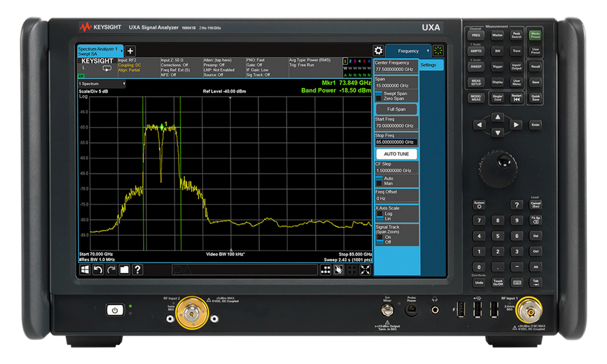This screenshot has height=364, width=607.
Task: Click the green Mode Preset key
Action: point(536,35)
